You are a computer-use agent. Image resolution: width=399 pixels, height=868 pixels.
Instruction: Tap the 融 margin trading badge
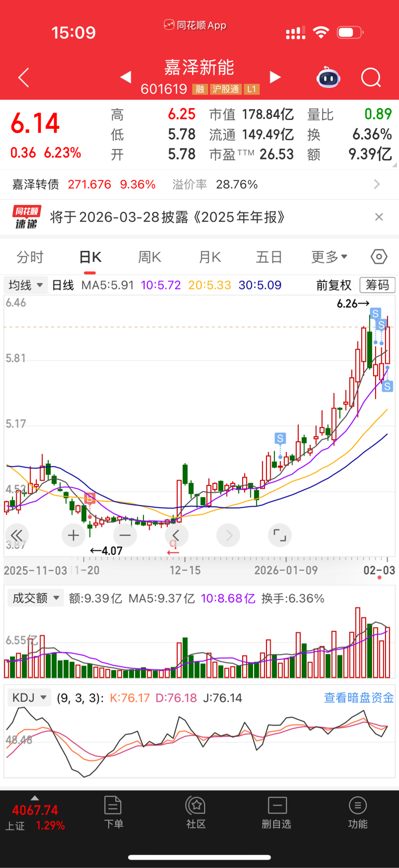[x=200, y=89]
